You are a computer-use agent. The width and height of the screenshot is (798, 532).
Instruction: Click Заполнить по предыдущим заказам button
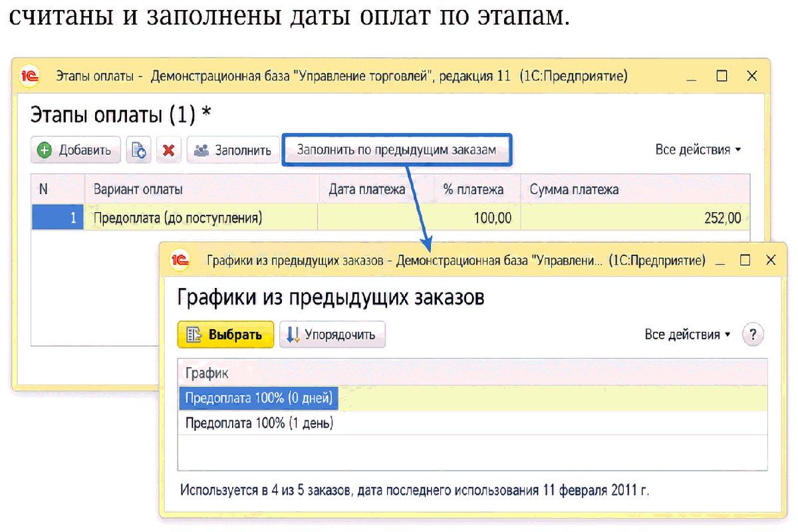pos(397,150)
